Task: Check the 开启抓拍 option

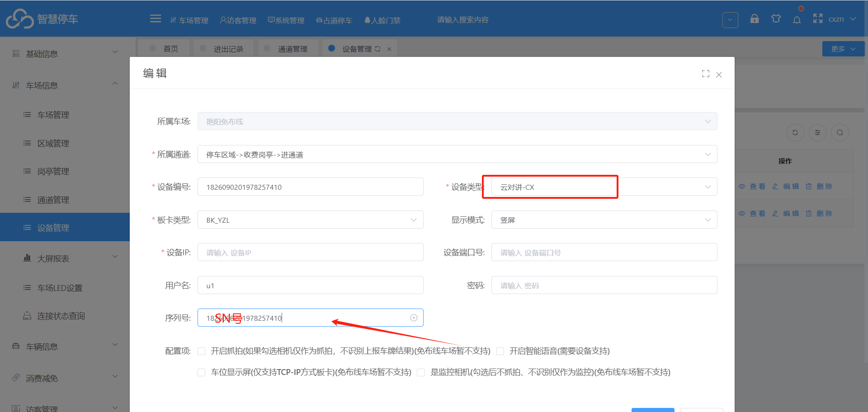Action: (x=202, y=351)
